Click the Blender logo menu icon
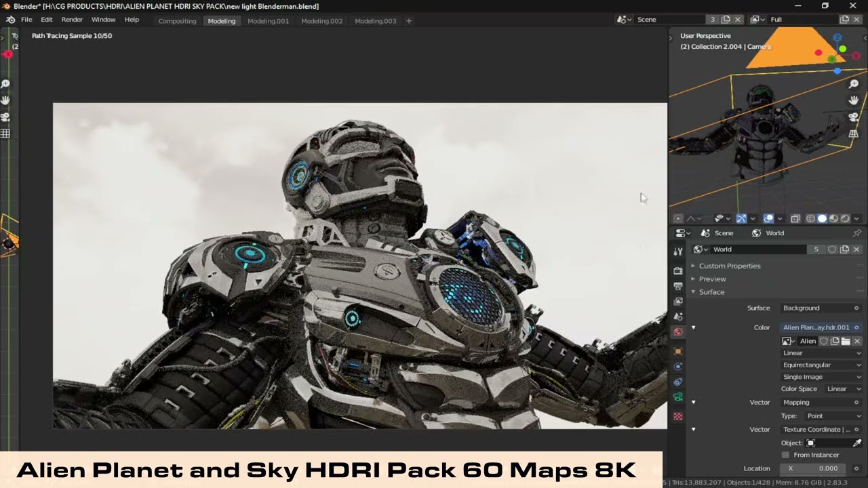This screenshot has height=488, width=868. [10, 20]
